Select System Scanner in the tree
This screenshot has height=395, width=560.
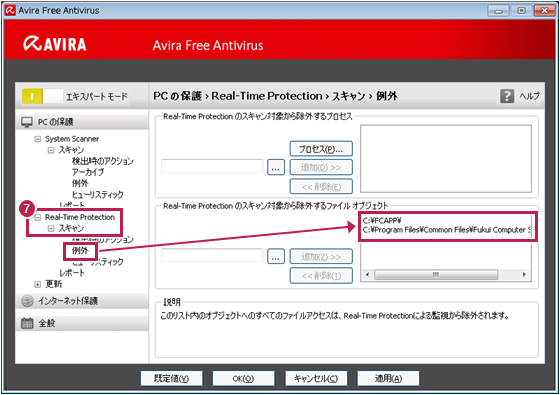pos(72,139)
